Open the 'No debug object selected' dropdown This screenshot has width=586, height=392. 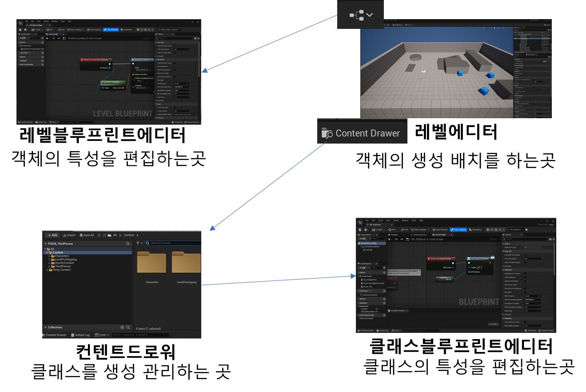[x=169, y=30]
